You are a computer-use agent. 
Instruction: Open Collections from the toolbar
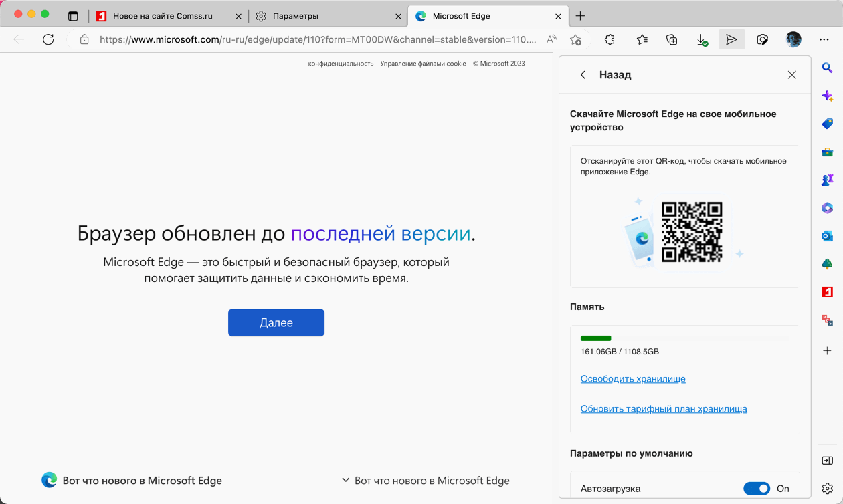click(x=672, y=39)
